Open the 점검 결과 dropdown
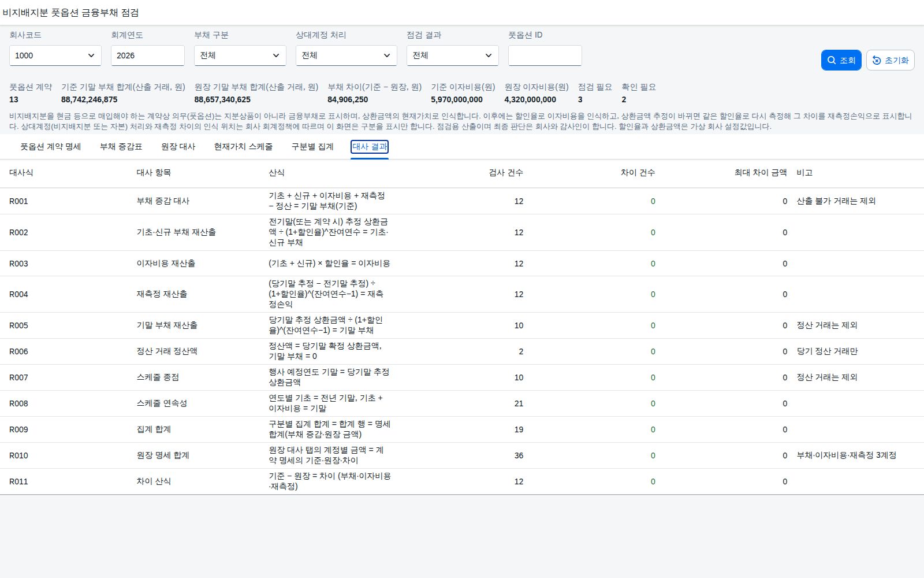The image size is (924, 578). click(x=453, y=55)
